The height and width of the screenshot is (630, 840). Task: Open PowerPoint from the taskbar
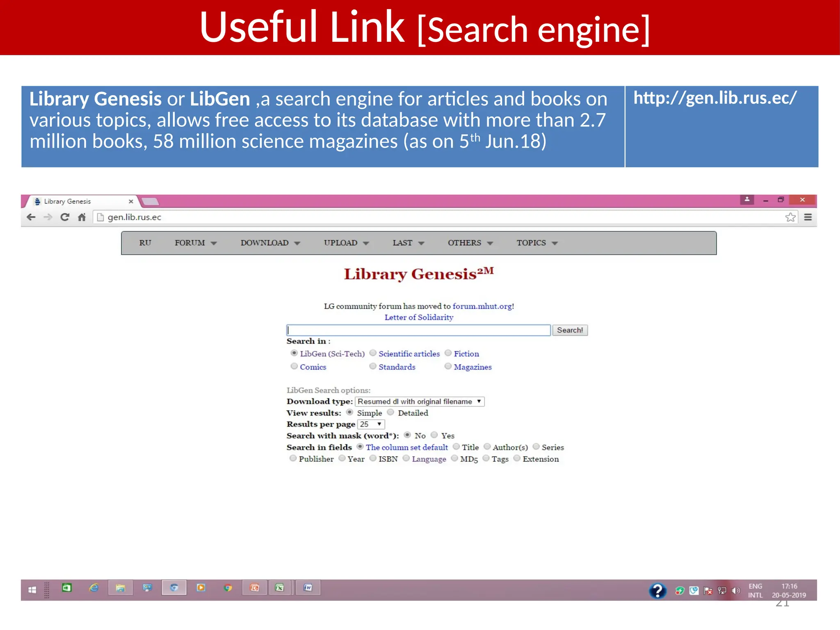pos(254,588)
